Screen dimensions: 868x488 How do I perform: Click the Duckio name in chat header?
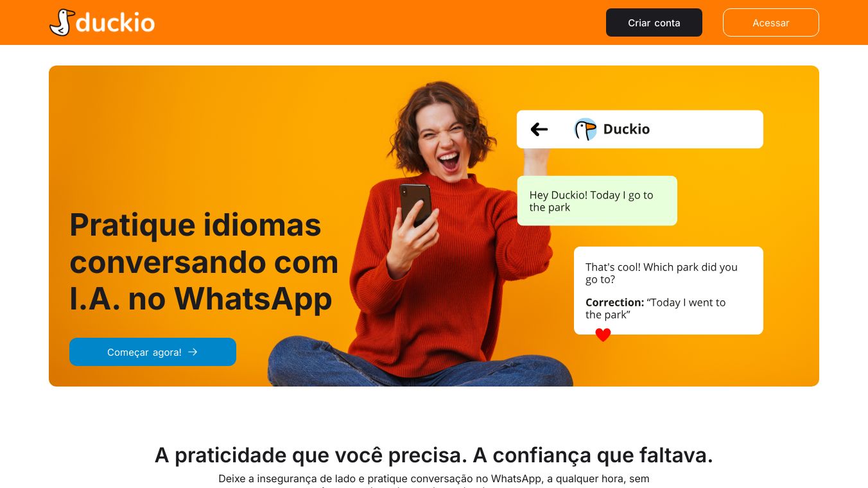[x=627, y=129]
